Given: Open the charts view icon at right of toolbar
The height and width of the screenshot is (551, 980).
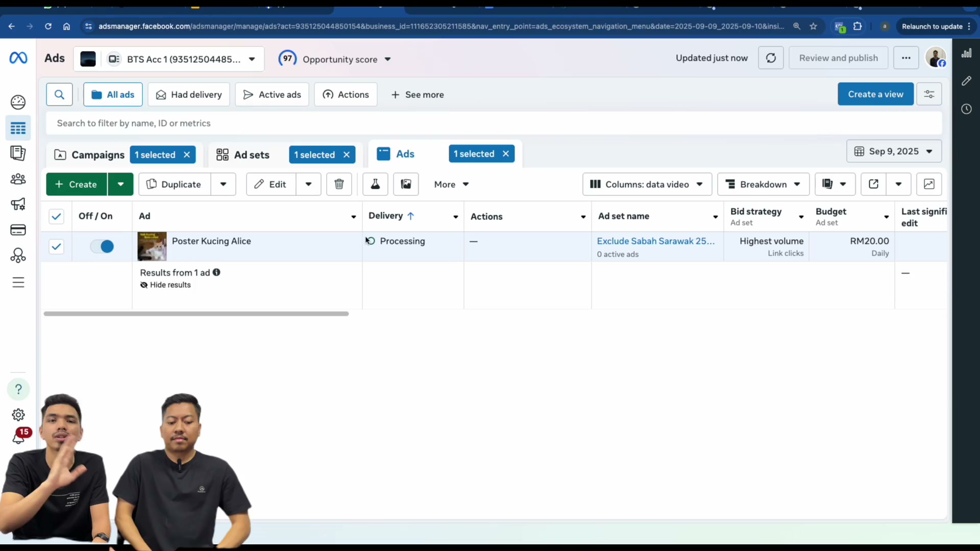Looking at the screenshot, I should click(929, 184).
